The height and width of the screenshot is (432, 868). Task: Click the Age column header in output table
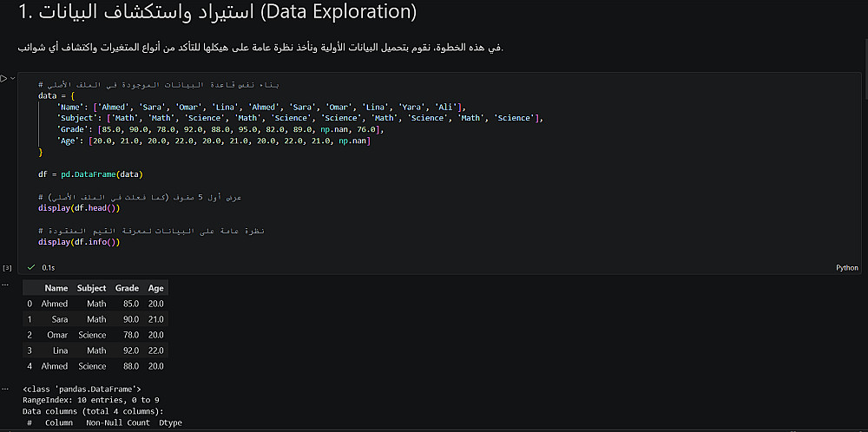click(155, 288)
